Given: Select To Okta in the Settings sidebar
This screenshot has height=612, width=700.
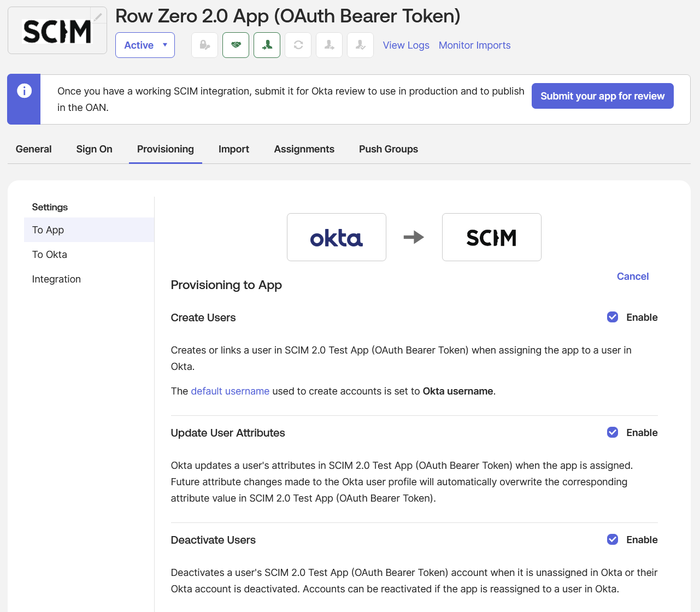Looking at the screenshot, I should tap(50, 254).
